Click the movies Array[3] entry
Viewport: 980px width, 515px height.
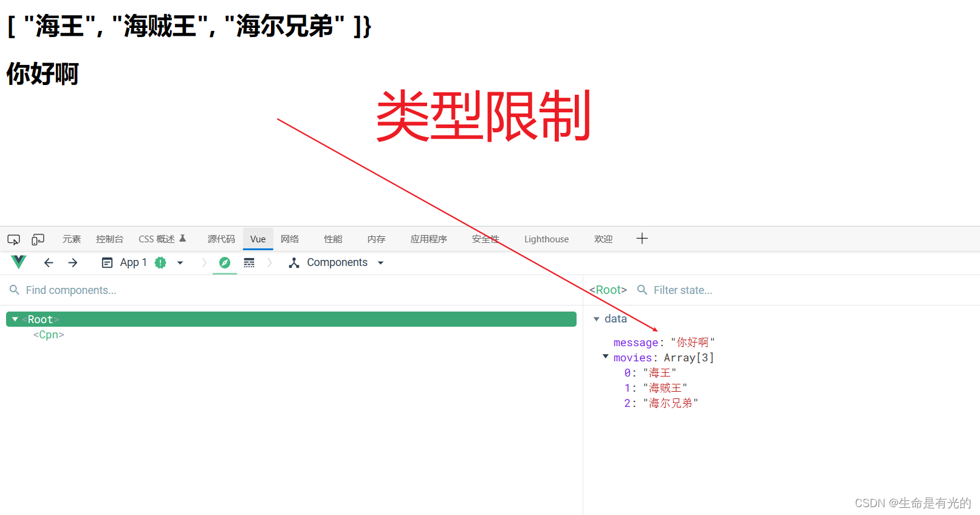pyautogui.click(x=664, y=358)
